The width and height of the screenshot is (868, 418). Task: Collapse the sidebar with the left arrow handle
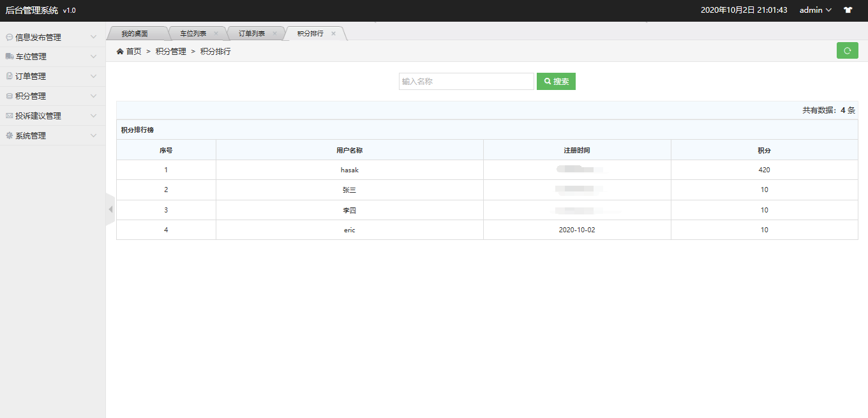(x=110, y=209)
